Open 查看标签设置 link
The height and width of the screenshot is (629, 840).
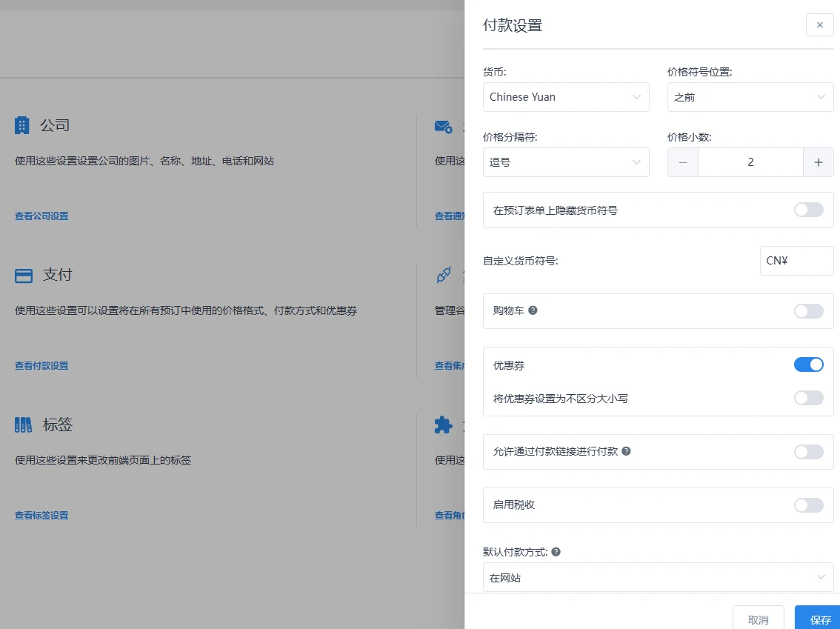click(x=41, y=515)
